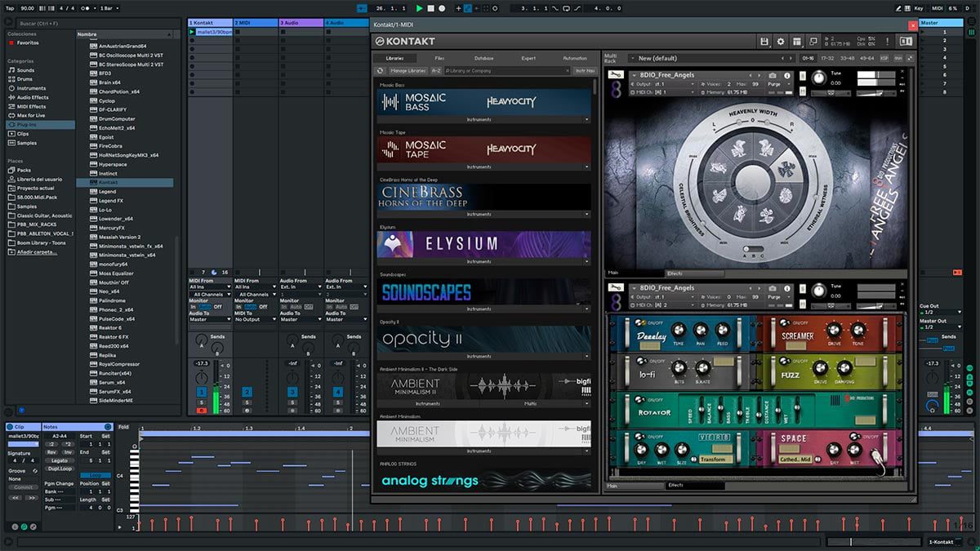Click the Native Instruments logo icon in Kontakt
This screenshot has width=980, height=551.
pyautogui.click(x=905, y=41)
